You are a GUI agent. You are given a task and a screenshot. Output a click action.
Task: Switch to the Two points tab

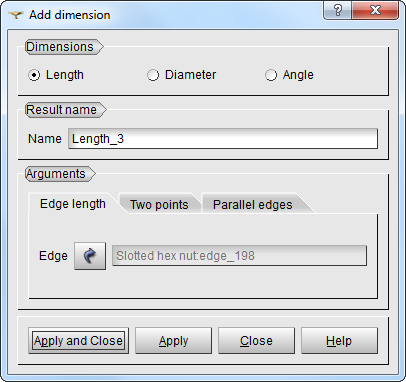pyautogui.click(x=159, y=204)
